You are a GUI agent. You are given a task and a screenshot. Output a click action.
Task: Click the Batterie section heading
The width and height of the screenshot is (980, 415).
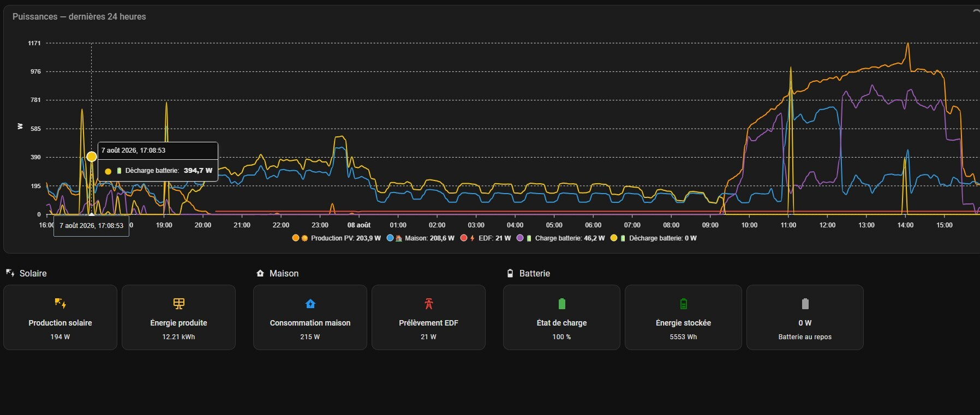pyautogui.click(x=535, y=273)
